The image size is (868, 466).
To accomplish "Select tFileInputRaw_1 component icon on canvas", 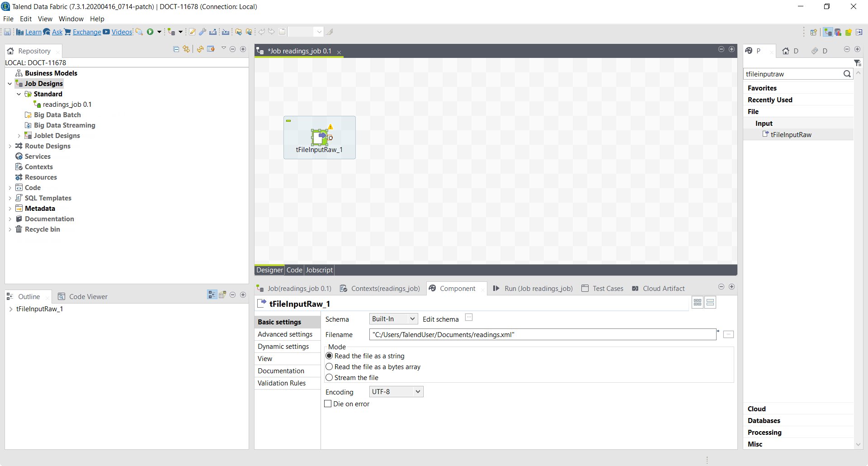I will click(319, 137).
